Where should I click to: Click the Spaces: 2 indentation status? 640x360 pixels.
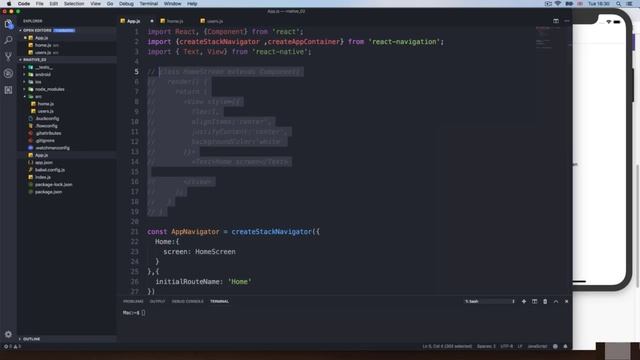pyautogui.click(x=486, y=347)
